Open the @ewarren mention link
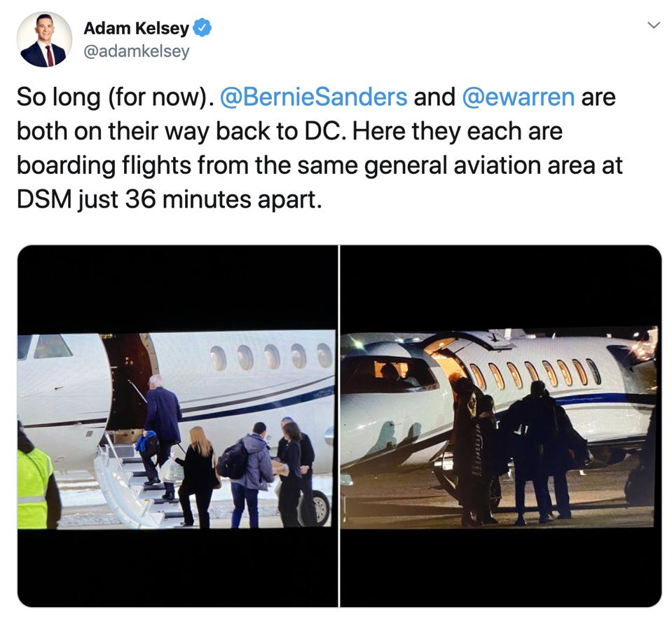Image resolution: width=672 pixels, height=631 pixels. pyautogui.click(x=518, y=97)
